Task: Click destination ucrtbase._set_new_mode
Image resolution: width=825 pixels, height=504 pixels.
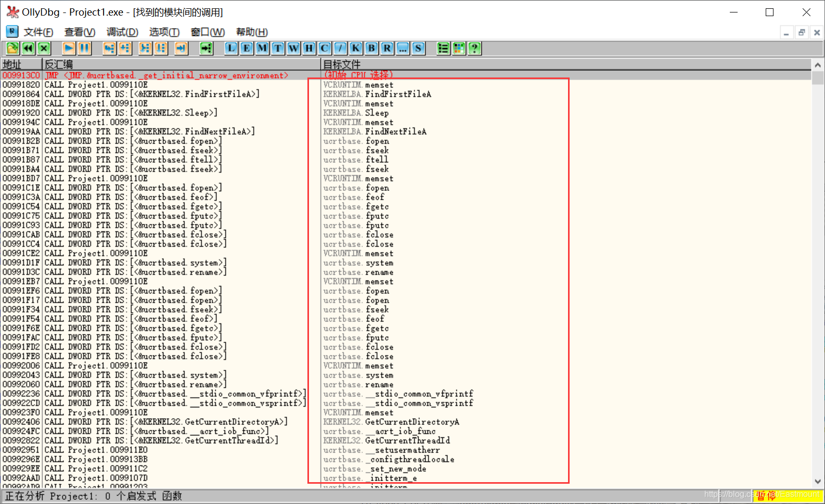Action: tap(375, 469)
